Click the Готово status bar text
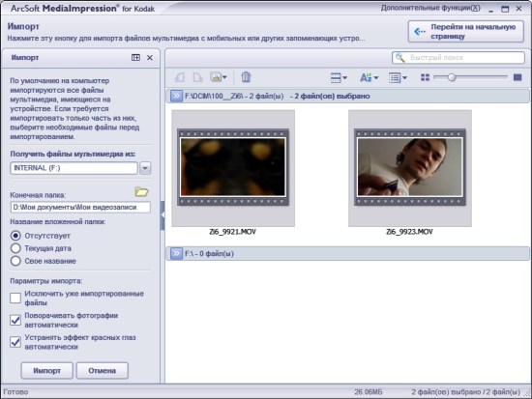 (x=15, y=392)
